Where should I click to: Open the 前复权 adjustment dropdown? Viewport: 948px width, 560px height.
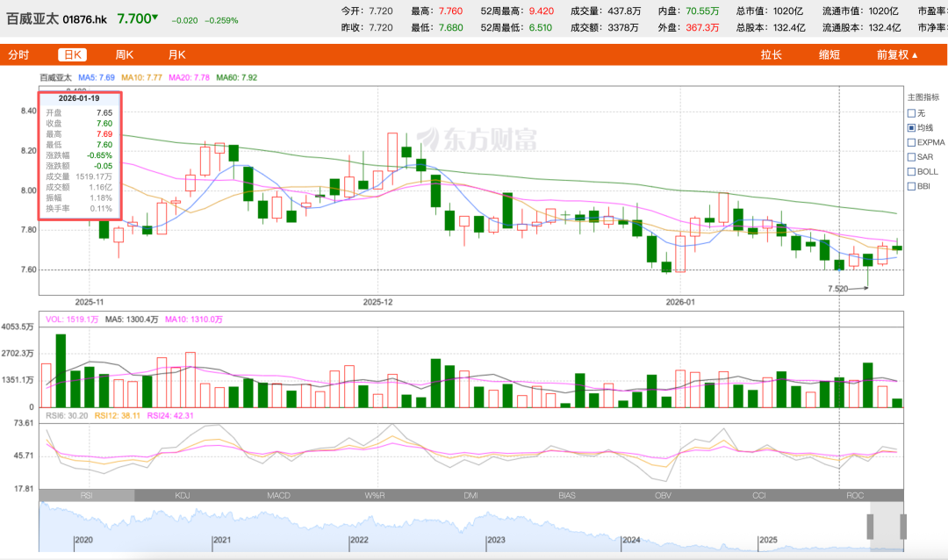(x=898, y=55)
